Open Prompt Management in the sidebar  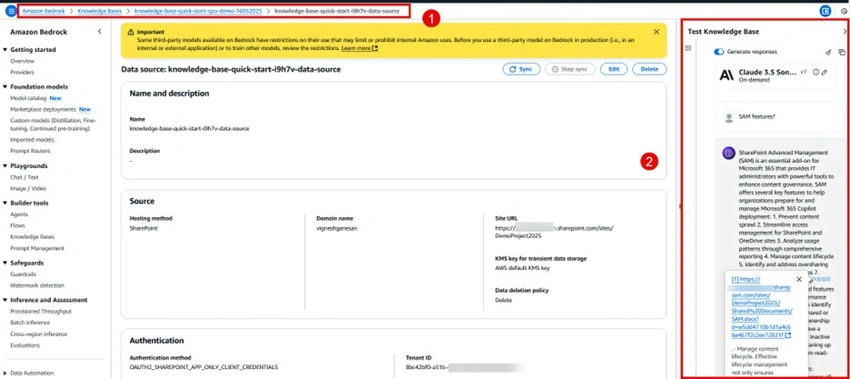click(x=37, y=248)
